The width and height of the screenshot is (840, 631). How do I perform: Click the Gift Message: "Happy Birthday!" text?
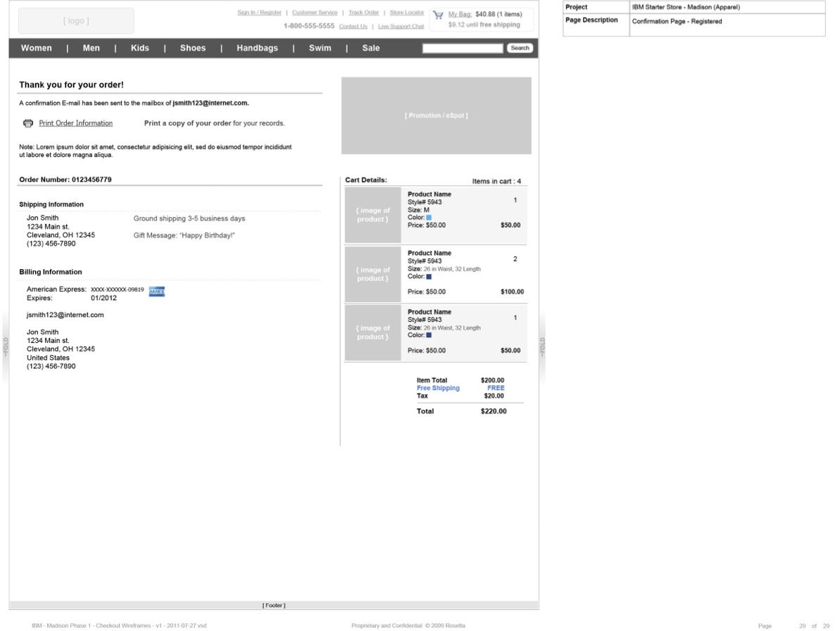tap(184, 235)
